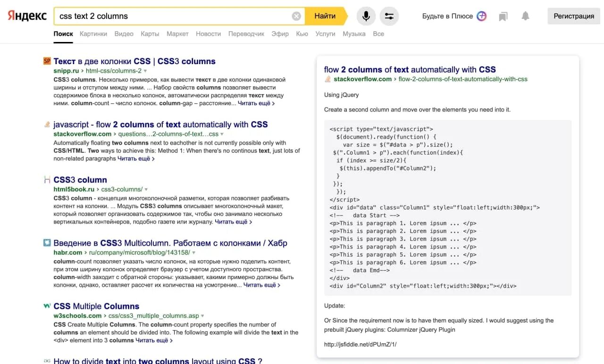Switch to the Картинки tab
The width and height of the screenshot is (604, 364).
coord(93,34)
